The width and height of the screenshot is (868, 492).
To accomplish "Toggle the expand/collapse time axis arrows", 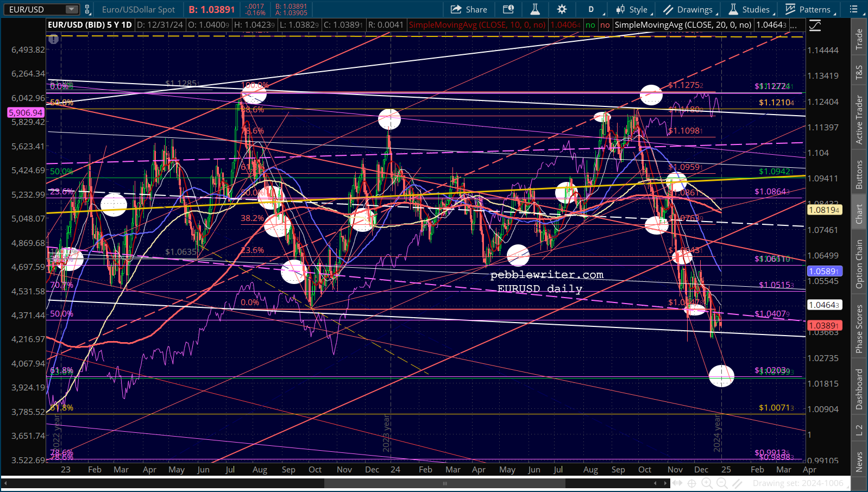I will [x=677, y=483].
